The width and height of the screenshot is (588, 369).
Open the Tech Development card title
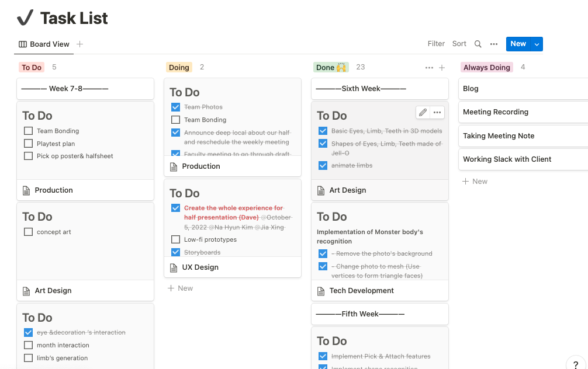[x=361, y=291]
